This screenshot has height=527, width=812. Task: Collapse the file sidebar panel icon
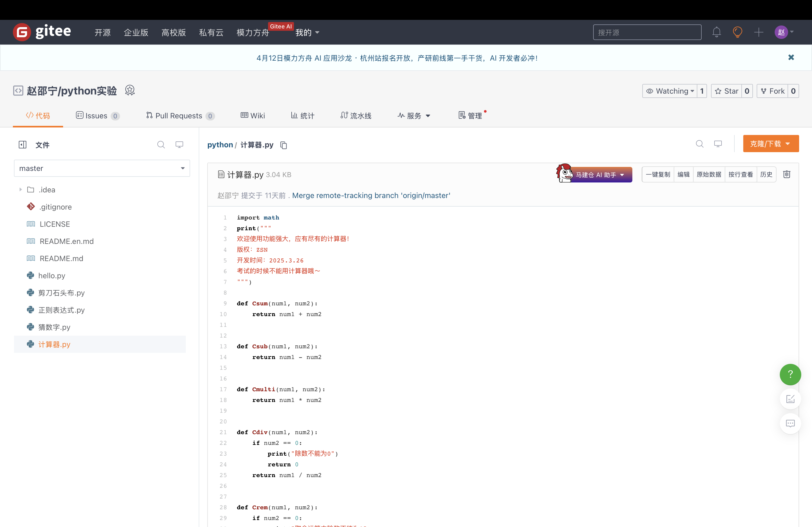(23, 145)
